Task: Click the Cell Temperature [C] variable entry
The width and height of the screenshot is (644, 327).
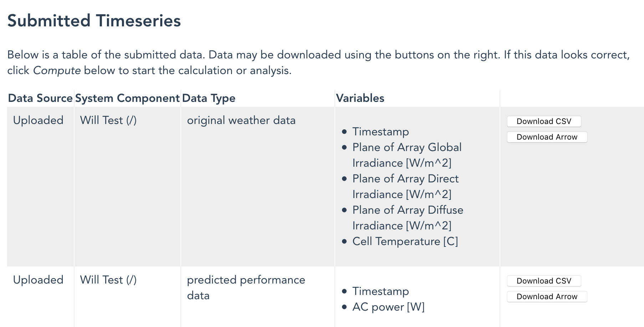Action: [x=405, y=241]
